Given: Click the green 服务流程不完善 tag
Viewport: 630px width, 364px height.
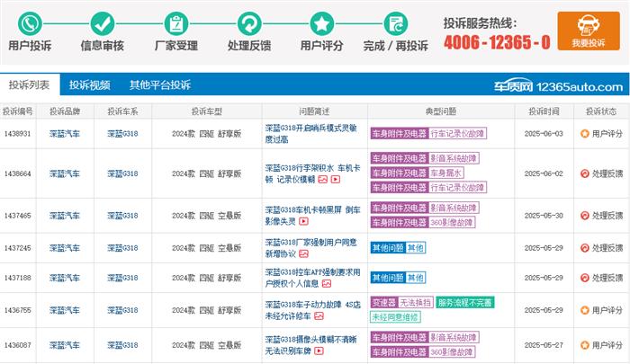Looking at the screenshot, I should coord(465,303).
